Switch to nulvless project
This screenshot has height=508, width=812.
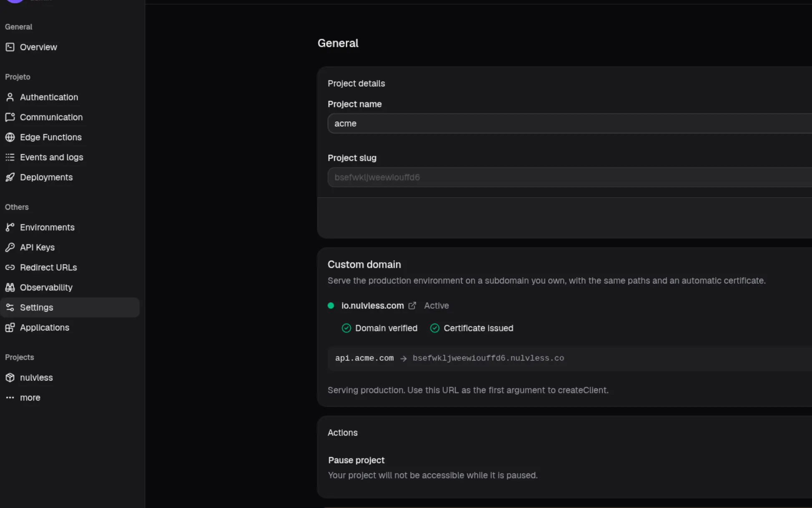tap(70, 377)
